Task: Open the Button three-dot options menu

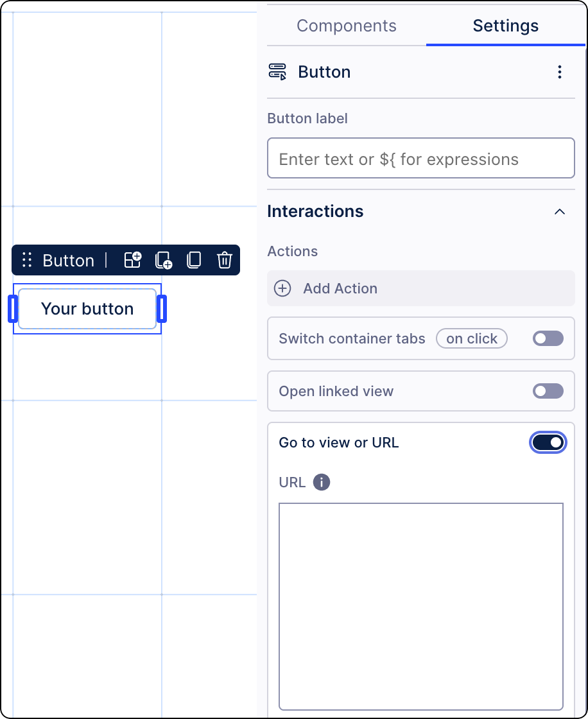Action: coord(560,72)
